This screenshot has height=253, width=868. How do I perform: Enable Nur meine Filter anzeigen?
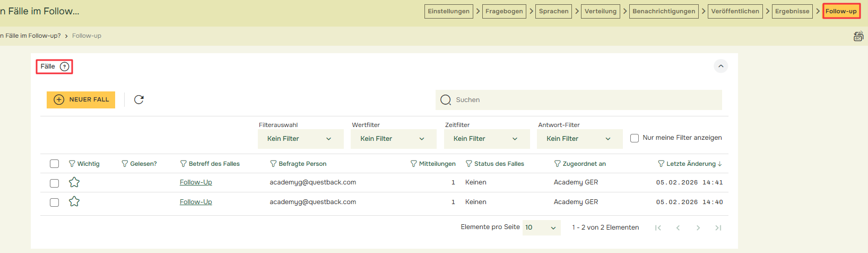[635, 138]
